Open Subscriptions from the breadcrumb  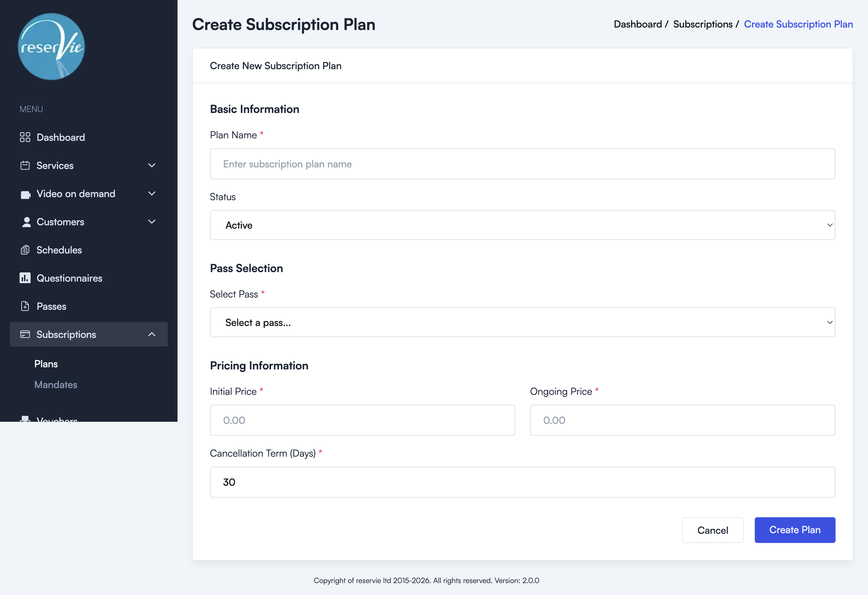point(702,24)
